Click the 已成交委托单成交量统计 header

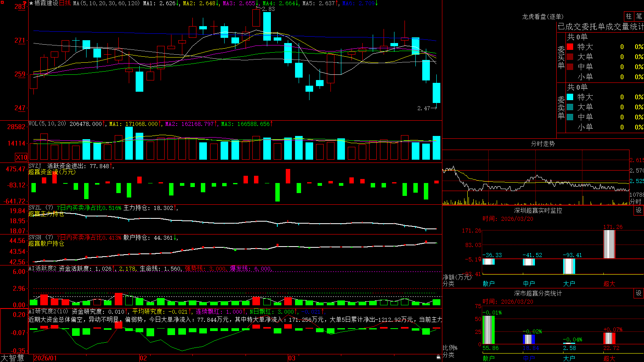601,27
